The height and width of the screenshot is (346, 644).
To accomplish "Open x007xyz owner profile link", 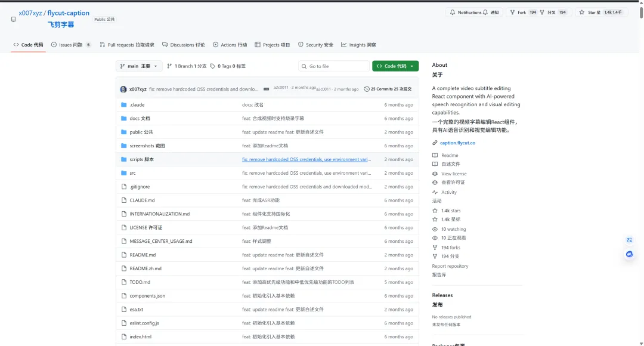I will (x=30, y=13).
